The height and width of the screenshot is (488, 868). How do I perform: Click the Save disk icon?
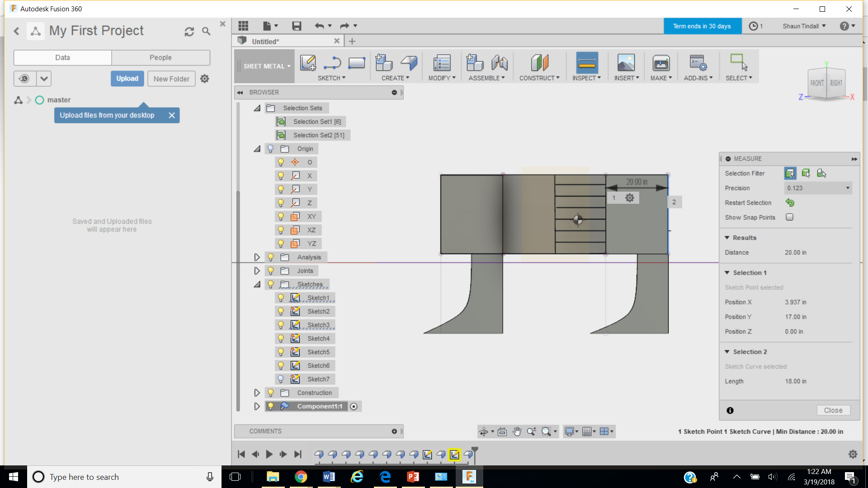(x=297, y=26)
